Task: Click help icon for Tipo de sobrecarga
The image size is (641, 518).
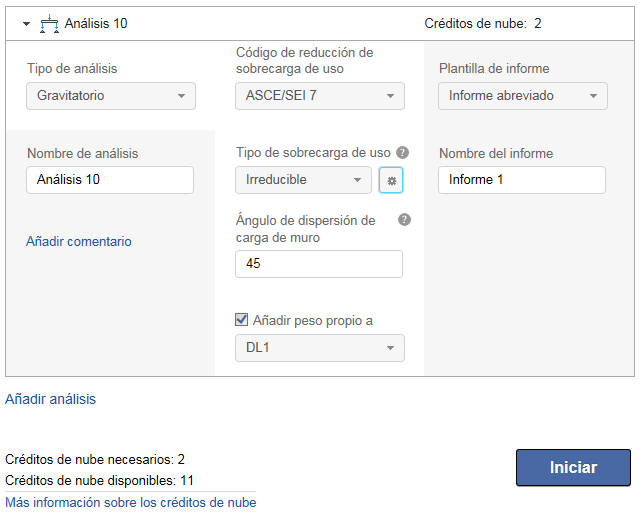Action: (x=402, y=153)
